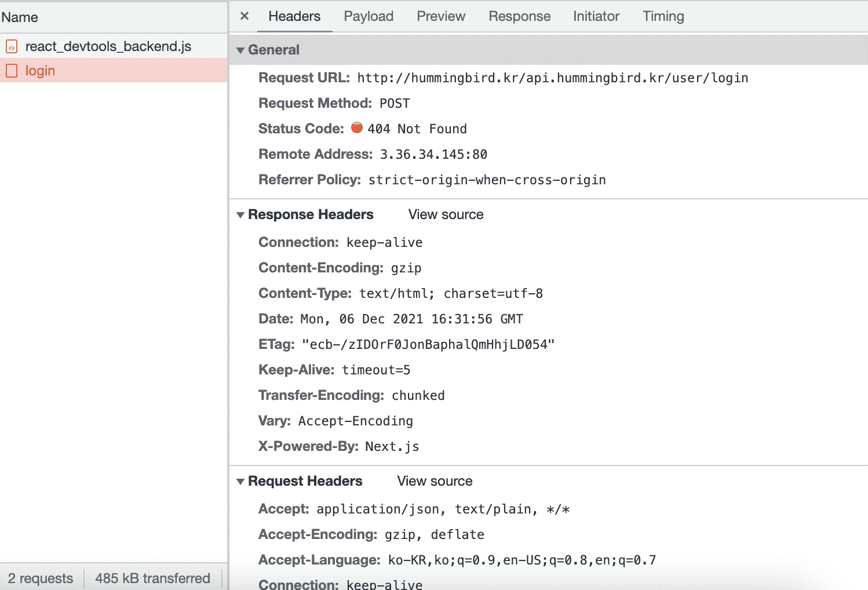Open the Payload tab
868x590 pixels.
369,16
